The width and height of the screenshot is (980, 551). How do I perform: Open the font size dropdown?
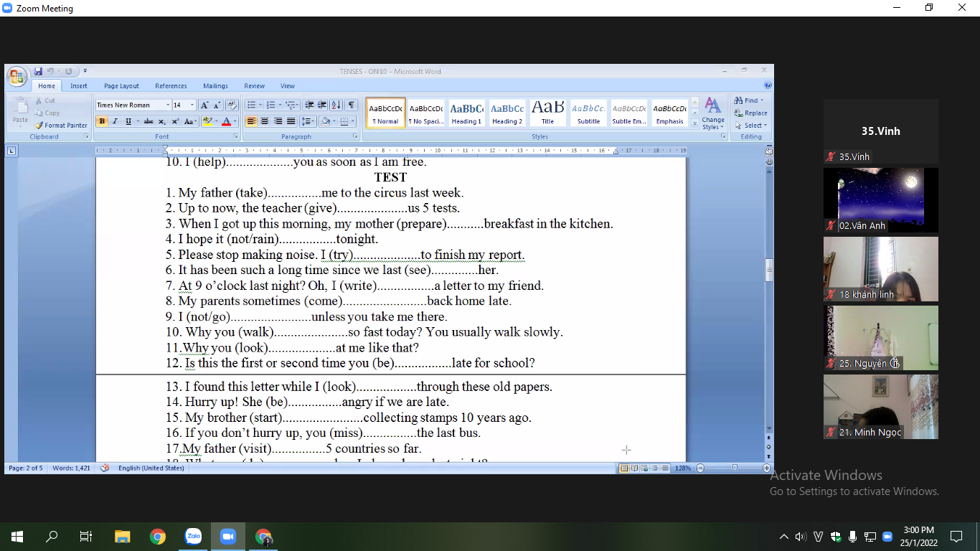[192, 105]
